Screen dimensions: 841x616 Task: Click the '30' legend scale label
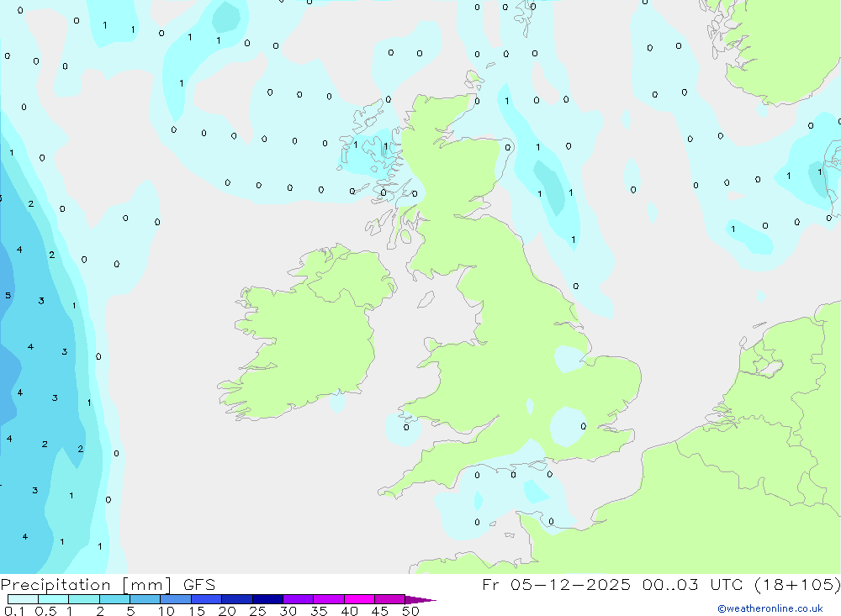coord(288,611)
